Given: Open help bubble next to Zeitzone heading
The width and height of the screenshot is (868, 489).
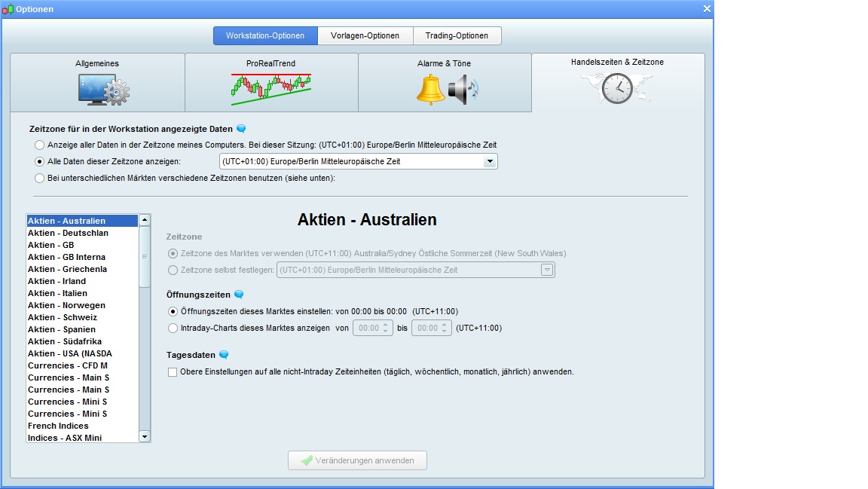Looking at the screenshot, I should [241, 129].
